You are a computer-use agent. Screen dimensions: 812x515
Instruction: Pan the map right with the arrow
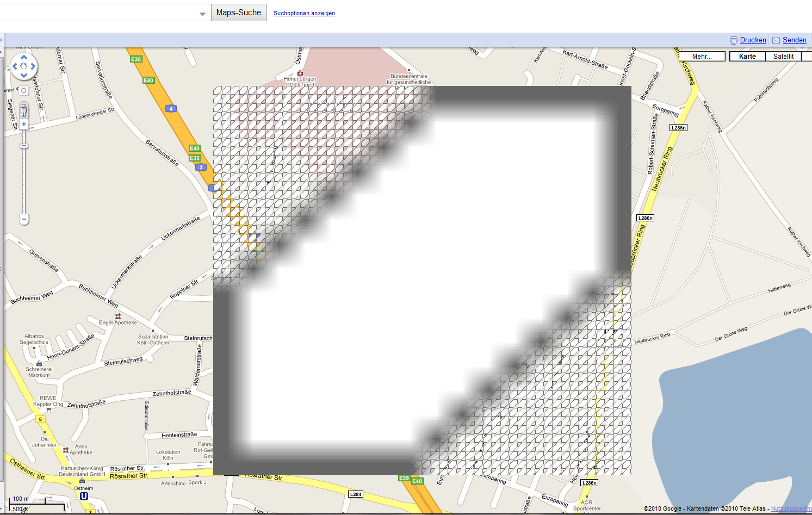[x=33, y=66]
